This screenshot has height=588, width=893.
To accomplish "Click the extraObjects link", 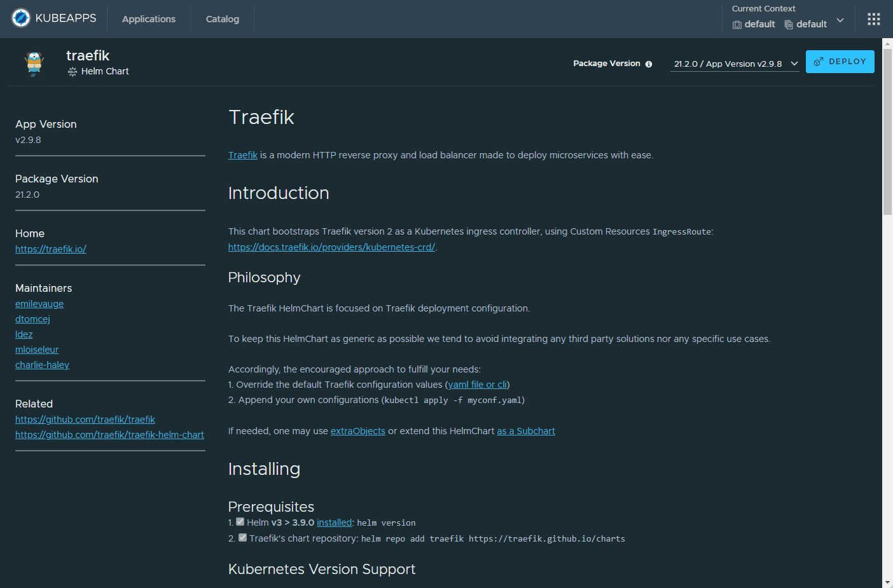I will coord(357,431).
